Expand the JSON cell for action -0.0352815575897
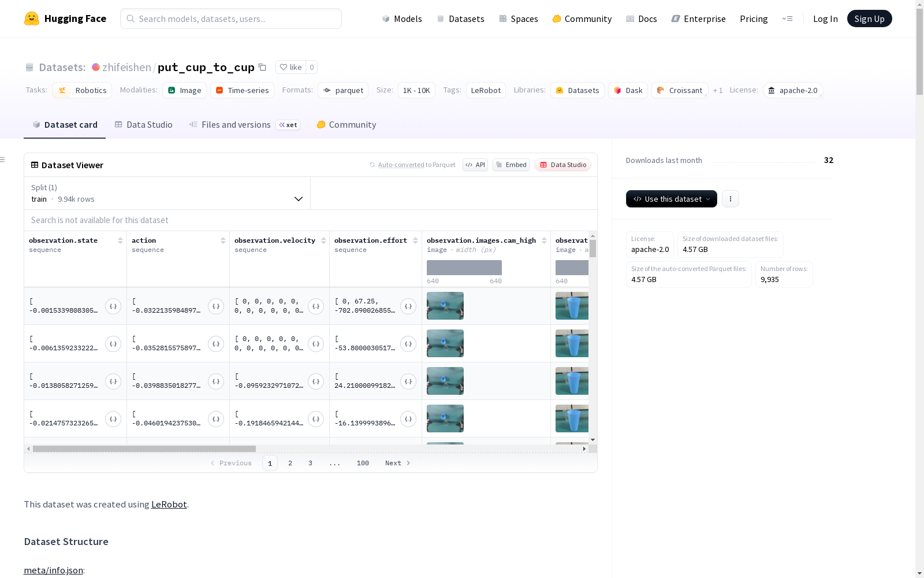 point(216,344)
